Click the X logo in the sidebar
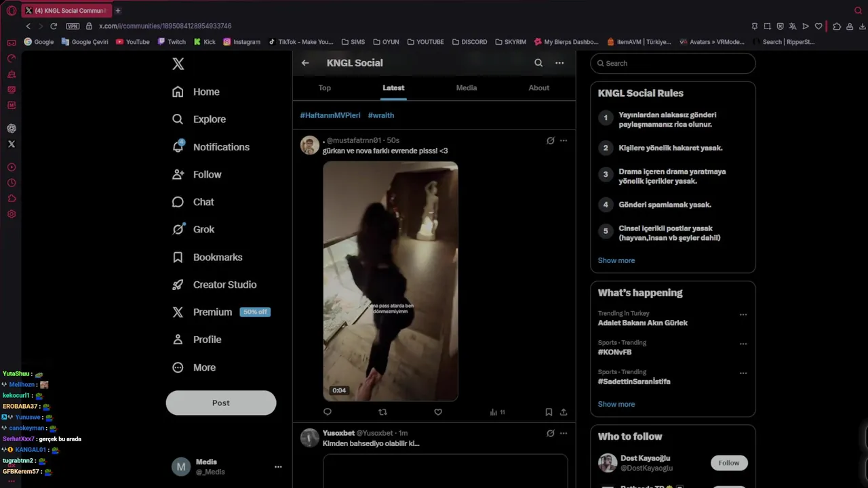This screenshot has width=868, height=488. coord(178,64)
